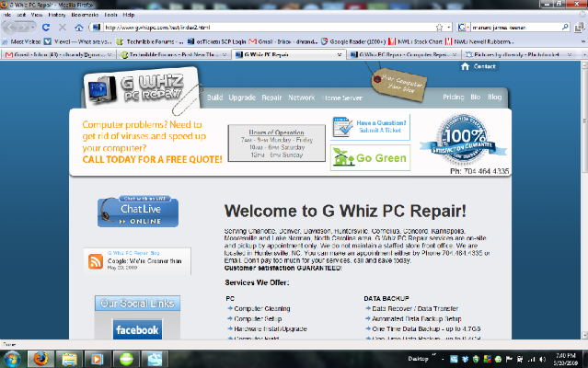
Task: Open the Tools menu
Action: 110,15
